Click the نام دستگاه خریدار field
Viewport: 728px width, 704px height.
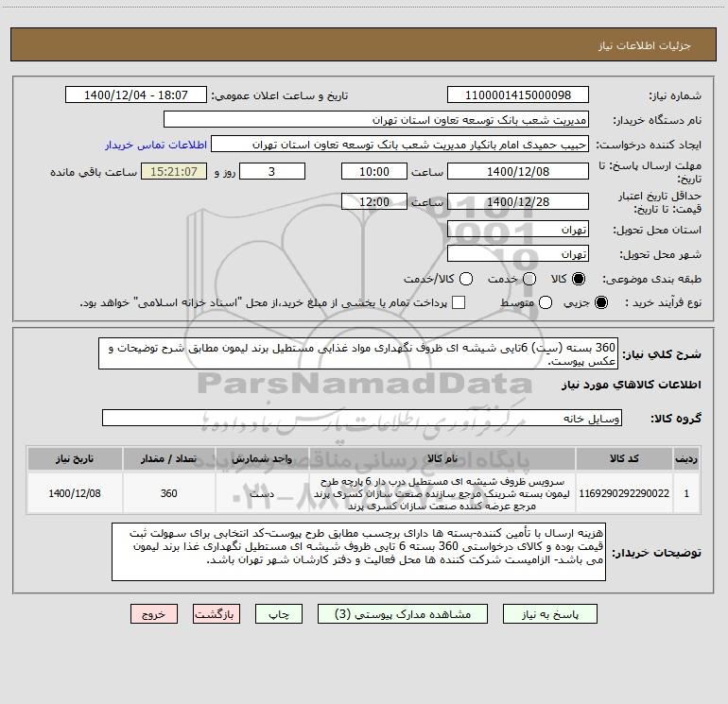(376, 120)
